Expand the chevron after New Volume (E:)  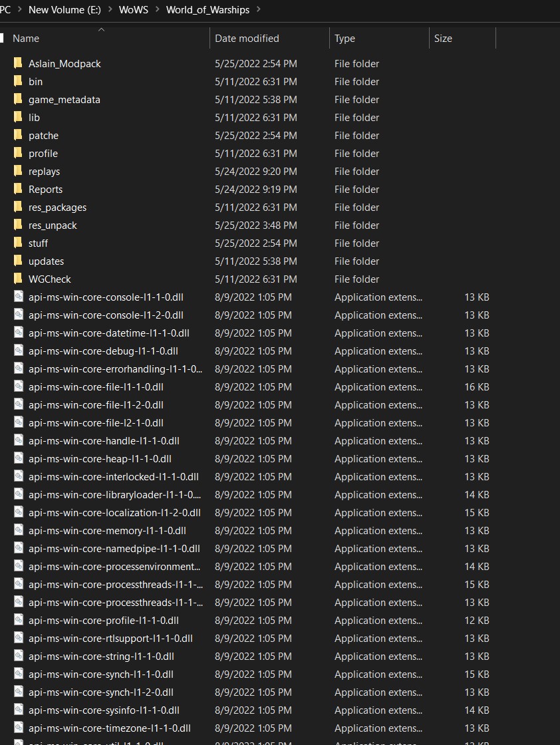tap(110, 9)
